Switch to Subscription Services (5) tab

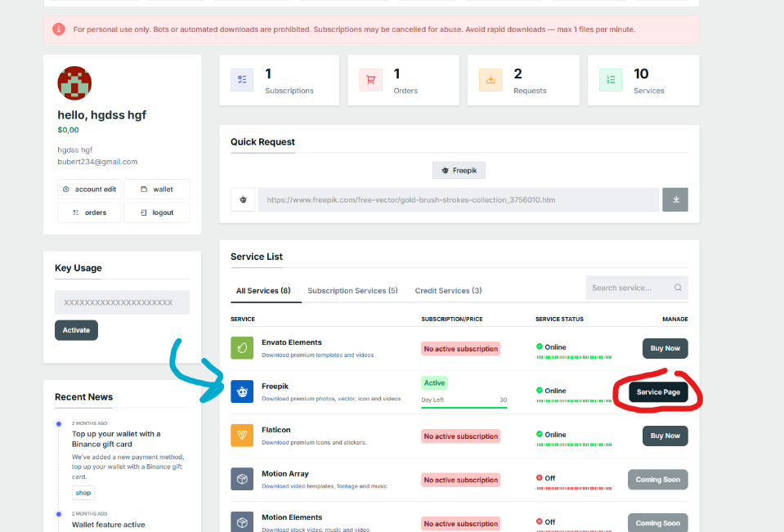352,290
